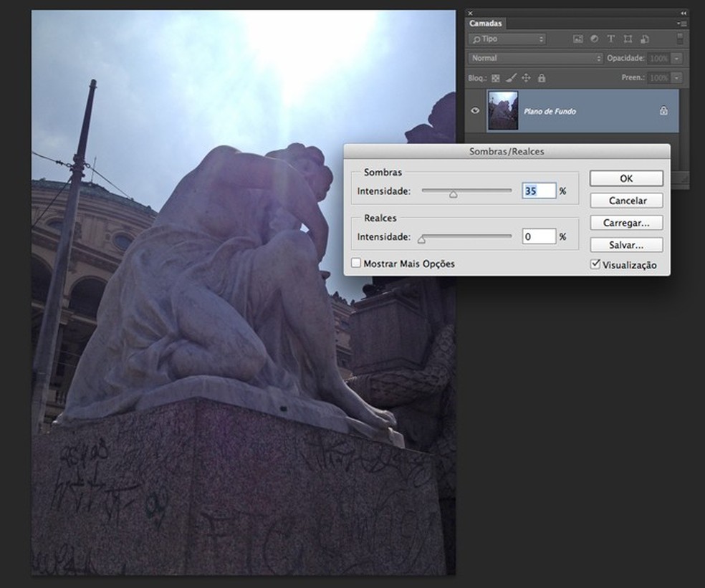Click the Cancelar button
Viewport: 705px width, 588px height.
626,201
